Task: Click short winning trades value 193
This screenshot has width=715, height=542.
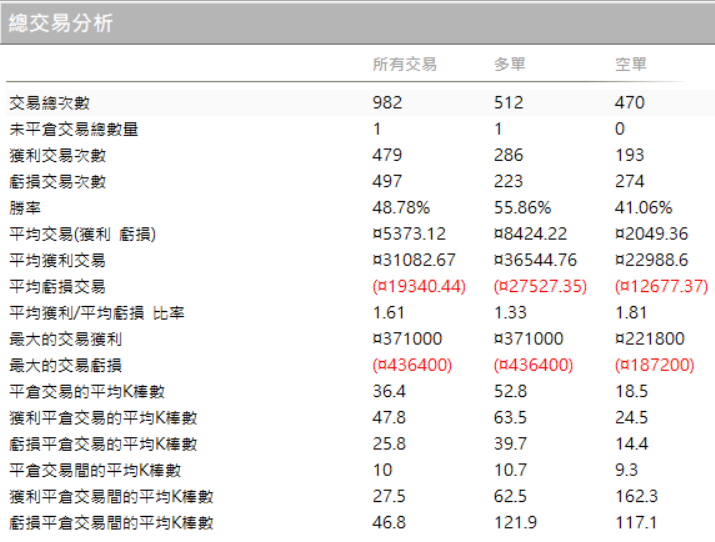Action: (x=630, y=155)
